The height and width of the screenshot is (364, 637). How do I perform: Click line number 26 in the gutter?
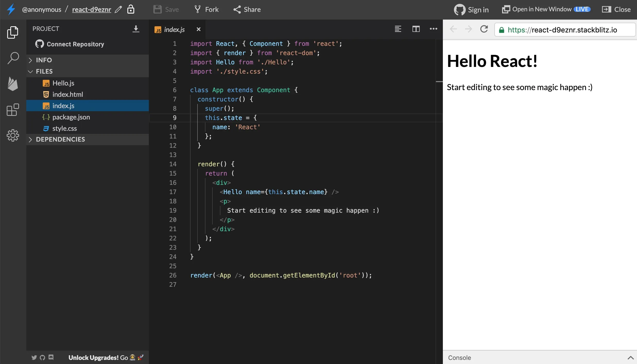[173, 275]
